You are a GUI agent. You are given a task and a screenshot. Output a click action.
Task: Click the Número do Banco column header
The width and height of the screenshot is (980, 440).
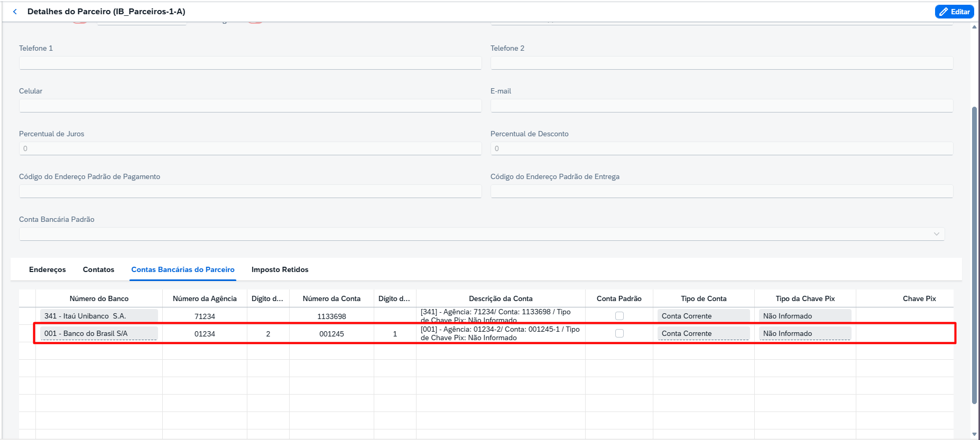tap(99, 298)
